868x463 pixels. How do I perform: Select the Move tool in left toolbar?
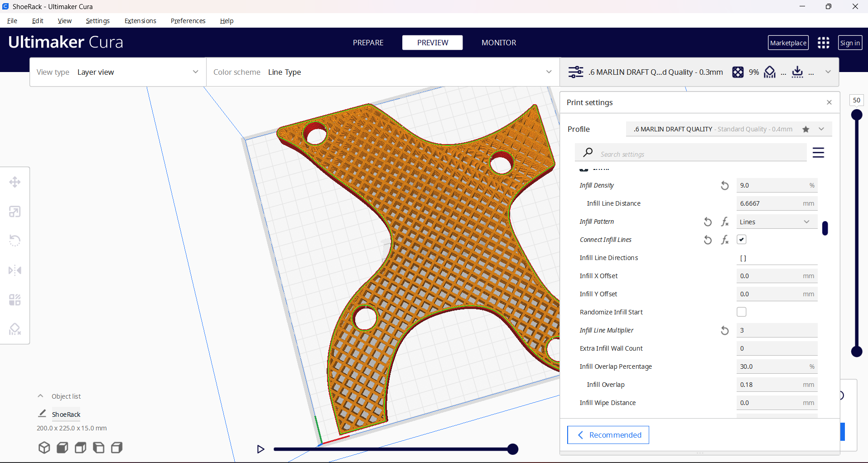[15, 182]
